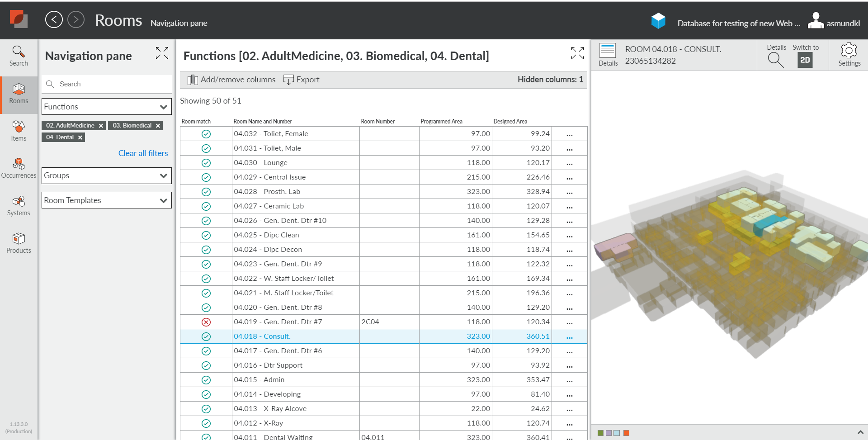The height and width of the screenshot is (440, 868).
Task: Switch the room view to 2D
Action: point(806,60)
